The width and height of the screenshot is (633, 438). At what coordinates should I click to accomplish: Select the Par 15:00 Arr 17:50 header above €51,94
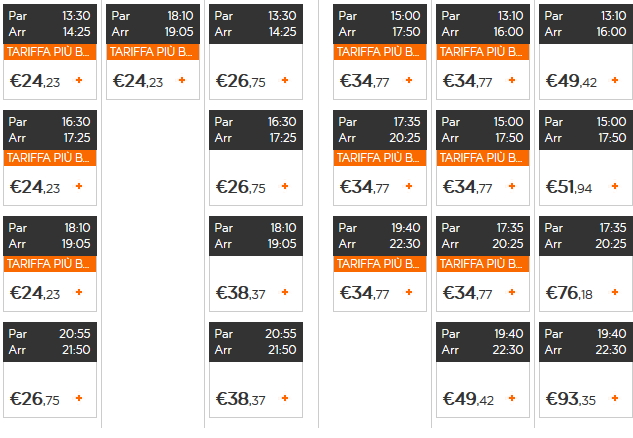click(586, 127)
